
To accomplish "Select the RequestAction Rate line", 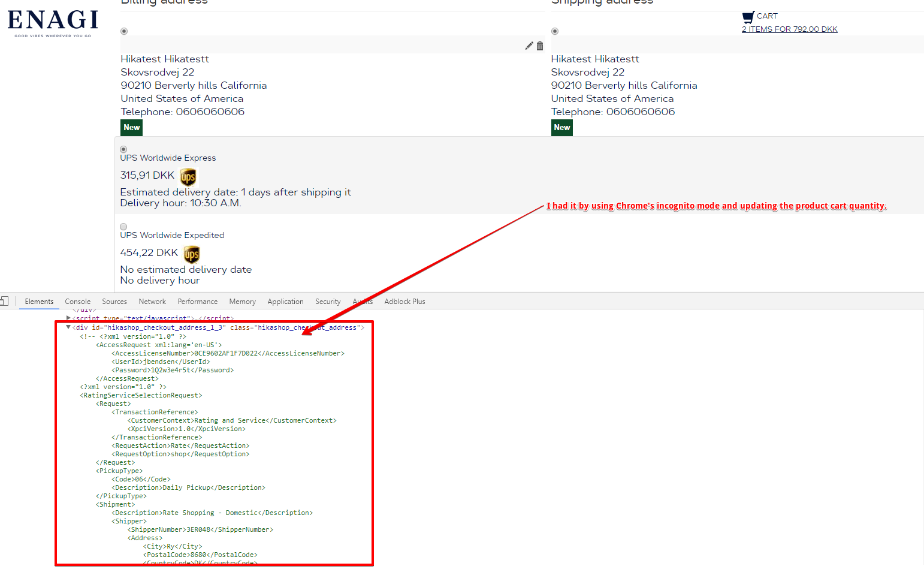I will [x=180, y=445].
